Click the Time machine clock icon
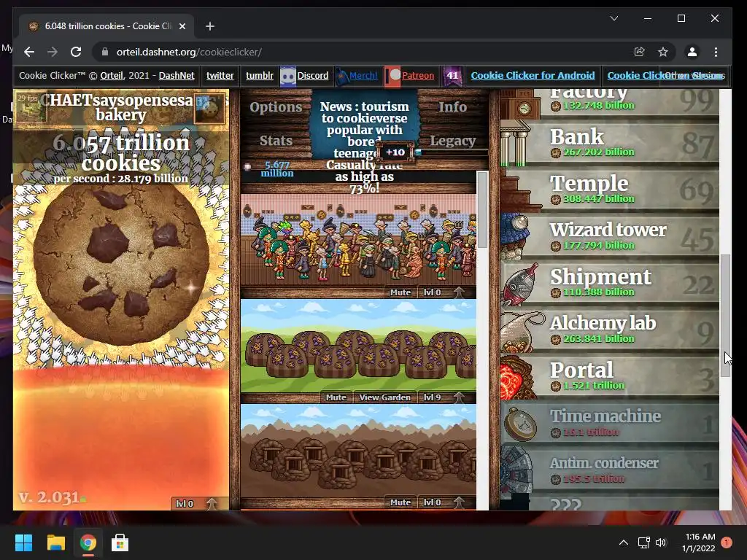The width and height of the screenshot is (747, 560). tap(519, 423)
